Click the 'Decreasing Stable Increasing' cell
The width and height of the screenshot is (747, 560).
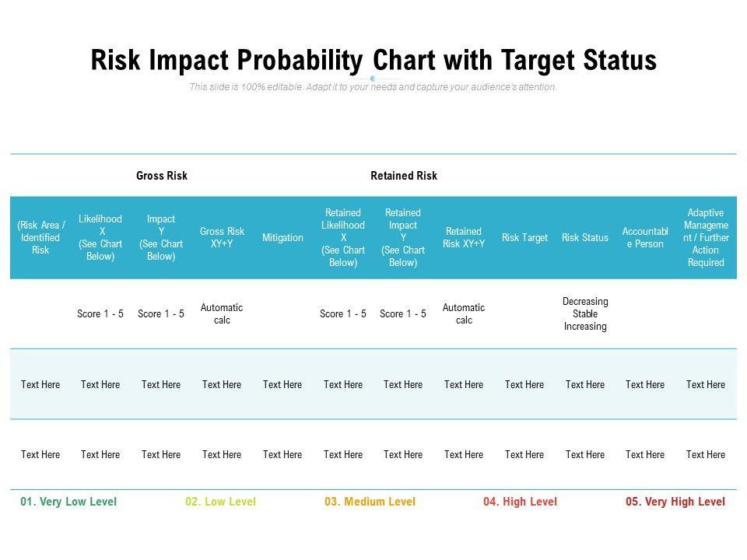(585, 314)
